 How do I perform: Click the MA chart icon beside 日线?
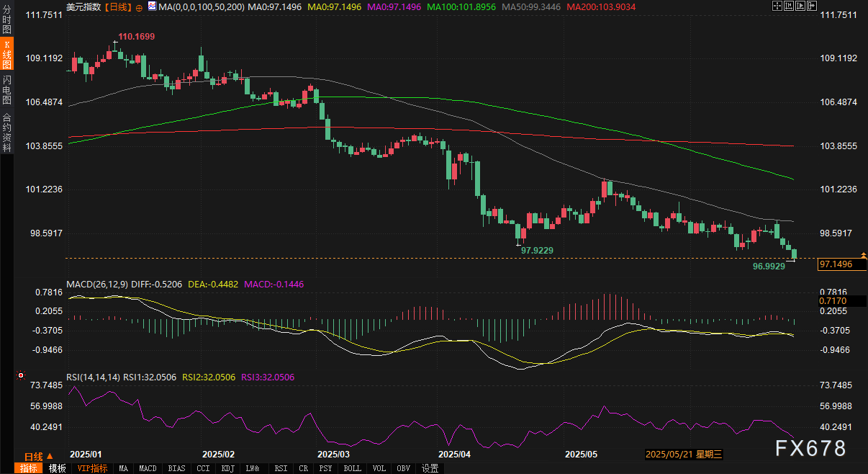(x=152, y=6)
